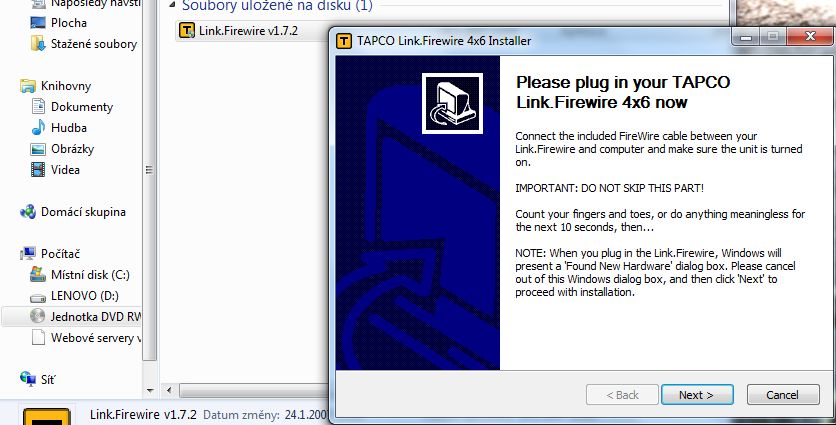Open the Videa library
This screenshot has height=425, width=836.
tap(55, 170)
